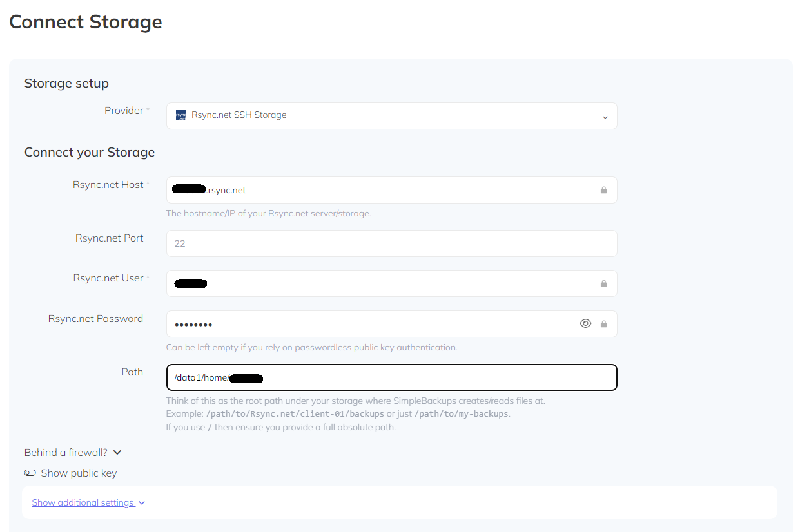
Task: Click the chevron icon next to Behind a firewall?
Action: point(117,452)
